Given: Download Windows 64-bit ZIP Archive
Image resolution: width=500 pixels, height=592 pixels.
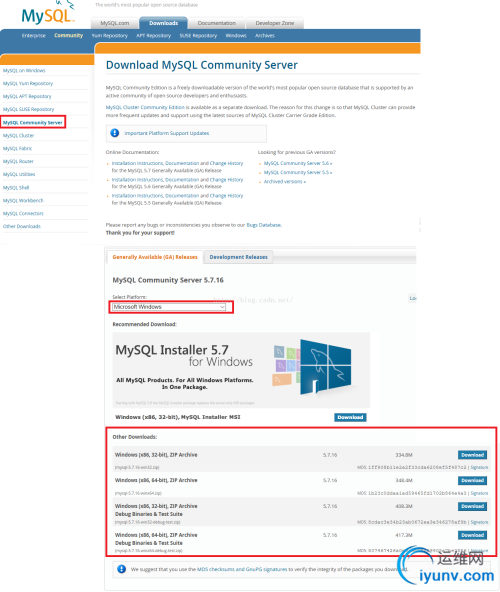Looking at the screenshot, I should (472, 481).
